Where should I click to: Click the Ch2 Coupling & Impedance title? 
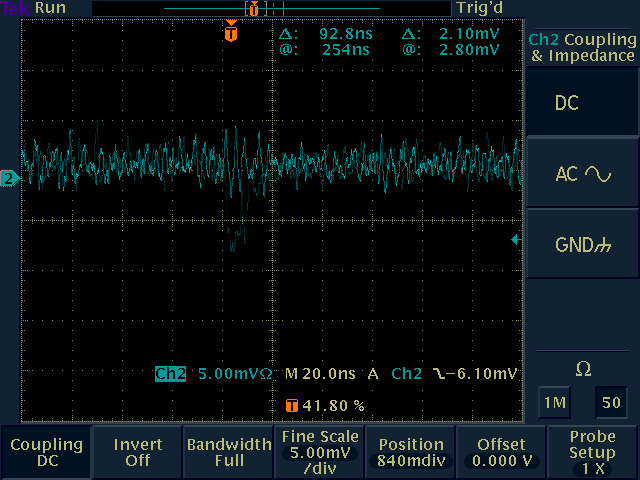(582, 47)
